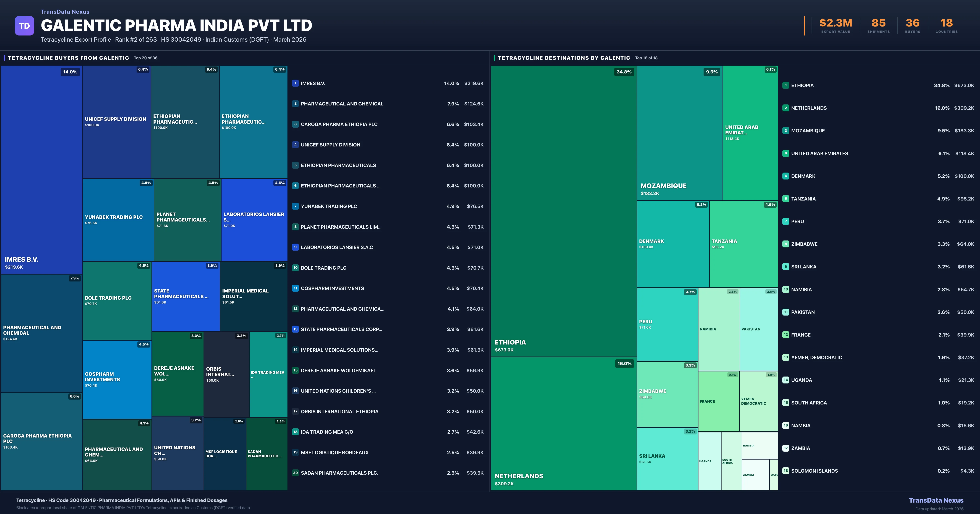The image size is (980, 514).
Task: Click the 36 buyers stat
Action: coord(912,24)
